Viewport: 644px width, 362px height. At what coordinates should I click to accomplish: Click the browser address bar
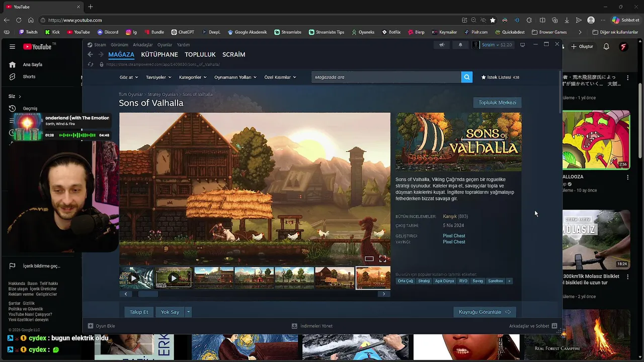click(x=249, y=20)
